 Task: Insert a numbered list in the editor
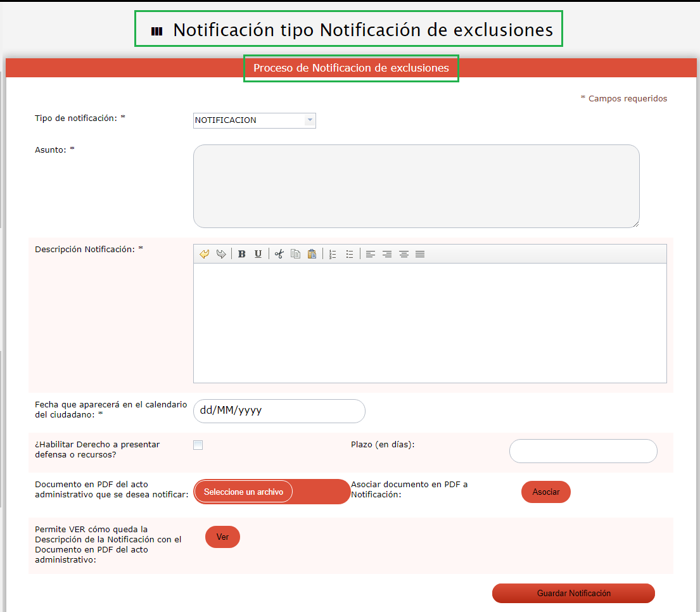pos(333,254)
